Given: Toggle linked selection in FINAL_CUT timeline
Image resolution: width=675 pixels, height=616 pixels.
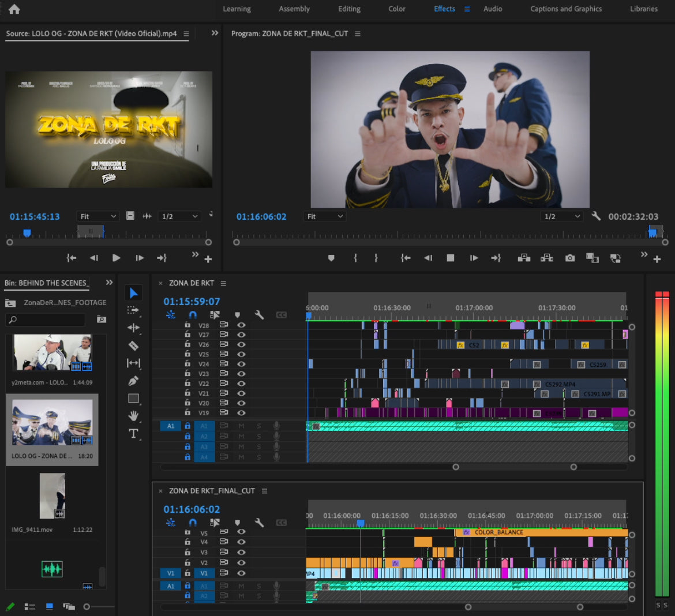Looking at the screenshot, I should [215, 523].
